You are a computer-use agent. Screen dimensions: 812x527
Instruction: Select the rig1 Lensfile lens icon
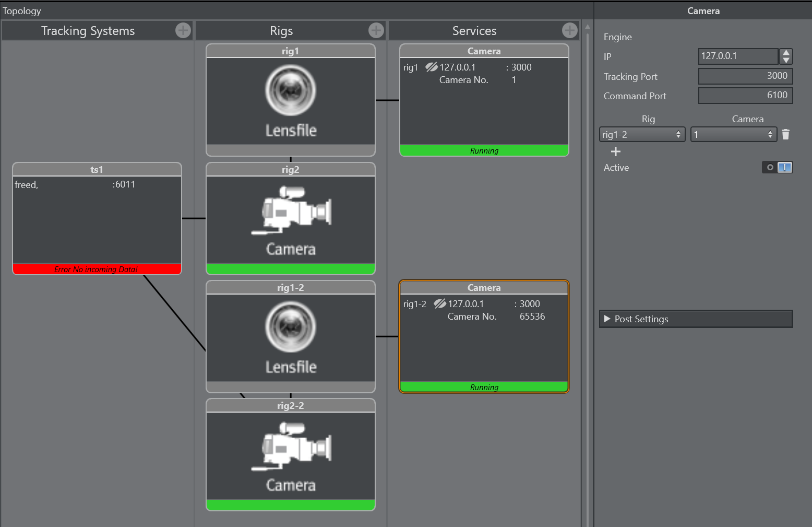(291, 90)
